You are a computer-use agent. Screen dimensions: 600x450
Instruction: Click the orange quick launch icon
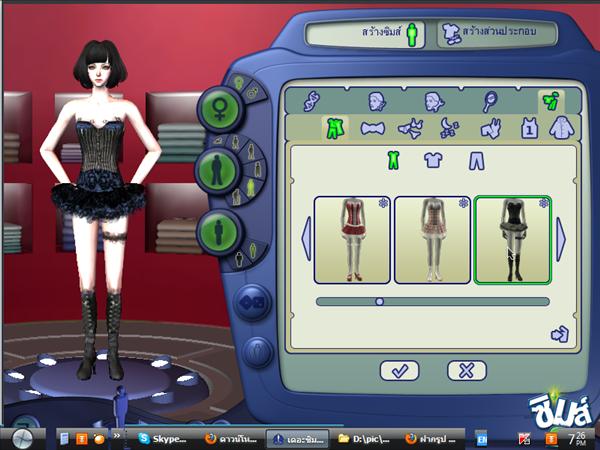[x=82, y=439]
